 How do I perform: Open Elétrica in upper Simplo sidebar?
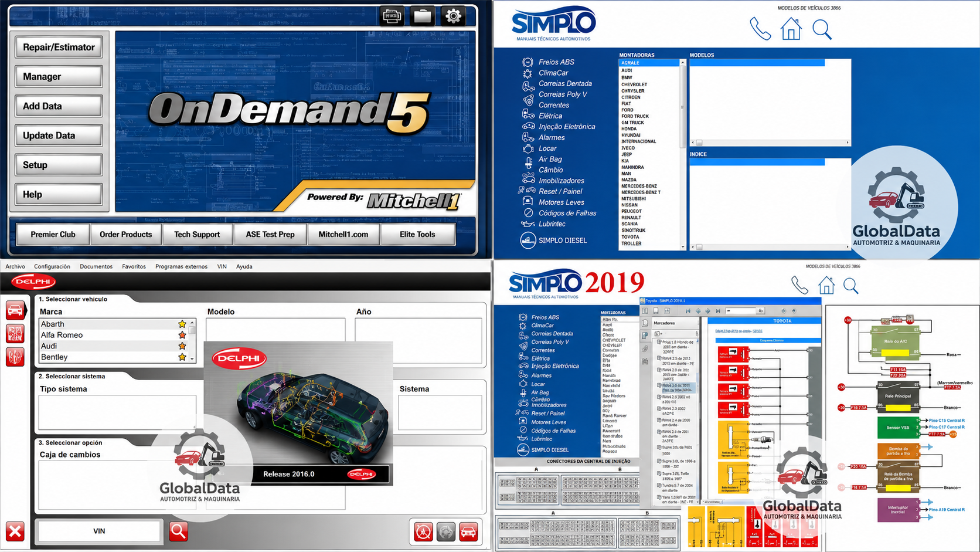pyautogui.click(x=550, y=116)
